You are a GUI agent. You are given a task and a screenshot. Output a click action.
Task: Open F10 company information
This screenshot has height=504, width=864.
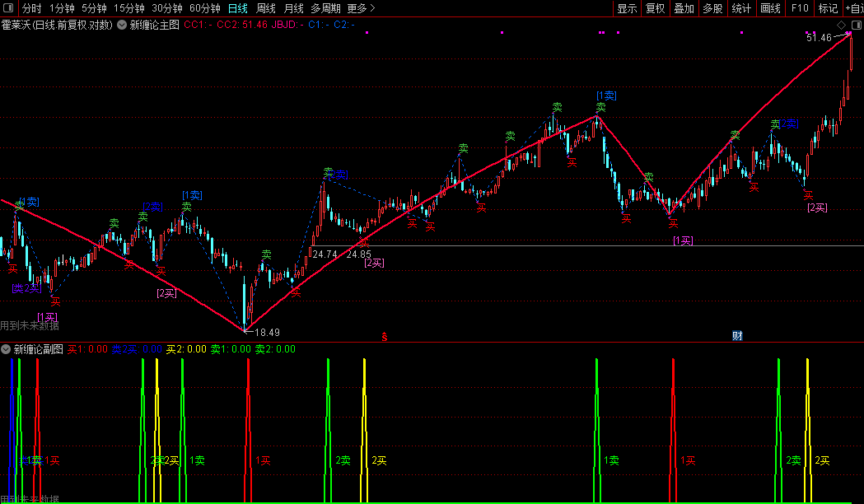click(x=800, y=8)
